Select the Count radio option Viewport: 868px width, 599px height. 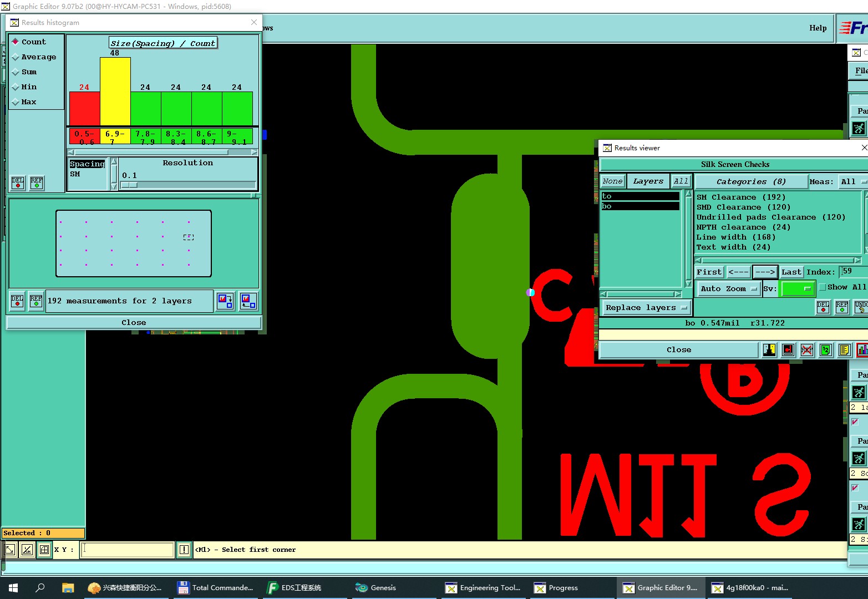(29, 42)
